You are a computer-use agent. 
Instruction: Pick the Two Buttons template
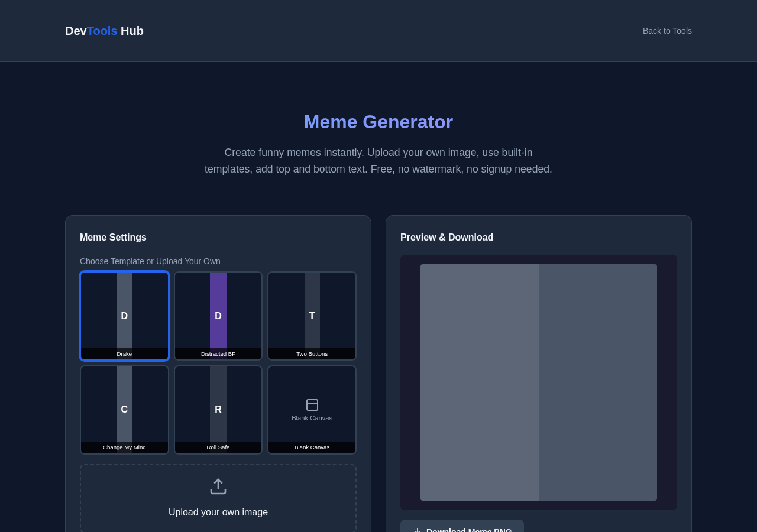[x=312, y=316]
